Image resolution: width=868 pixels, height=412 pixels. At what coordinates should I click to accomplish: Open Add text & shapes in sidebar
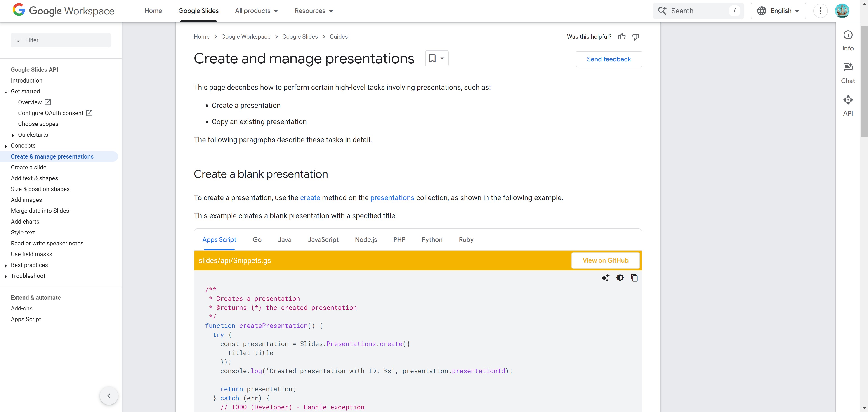pos(34,178)
